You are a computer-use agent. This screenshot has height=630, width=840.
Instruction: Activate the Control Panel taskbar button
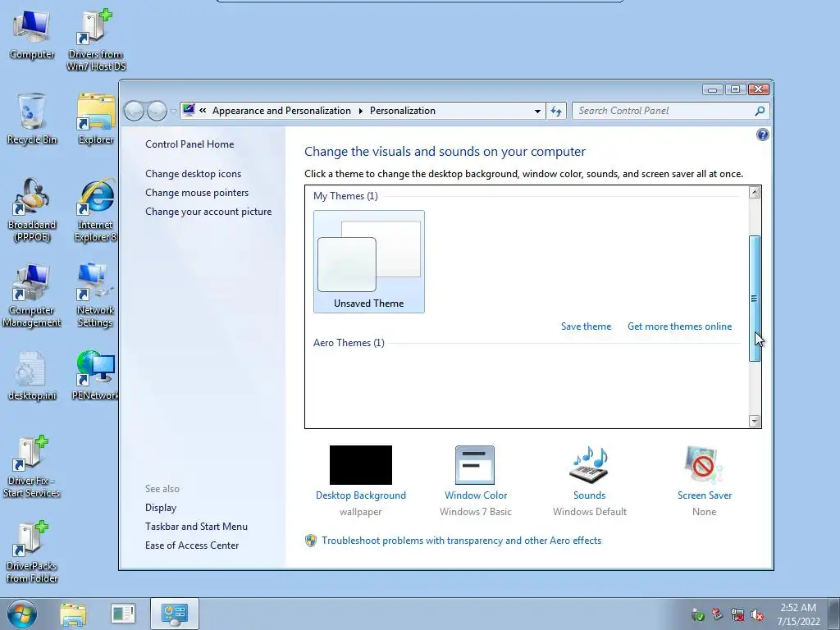pos(175,614)
